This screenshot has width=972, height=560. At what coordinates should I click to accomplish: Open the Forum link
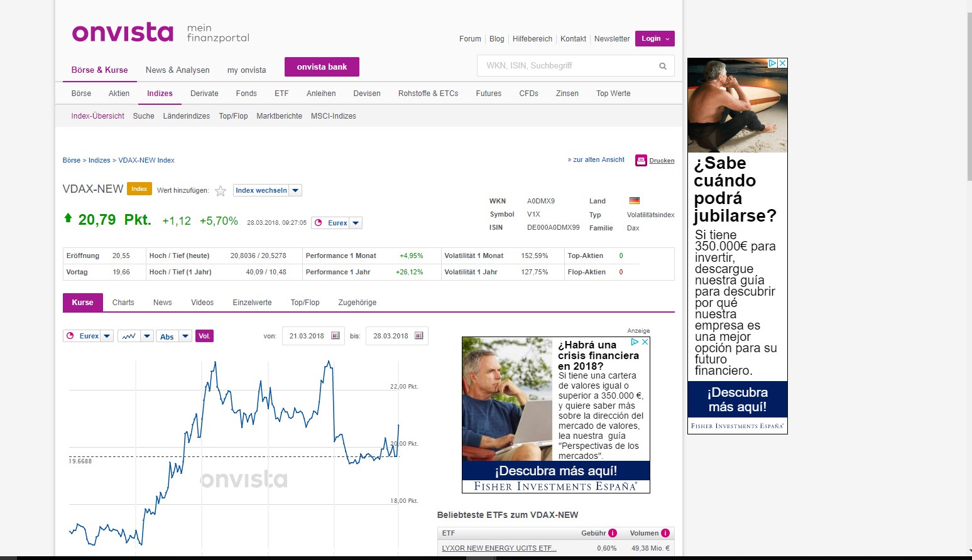[x=470, y=39]
